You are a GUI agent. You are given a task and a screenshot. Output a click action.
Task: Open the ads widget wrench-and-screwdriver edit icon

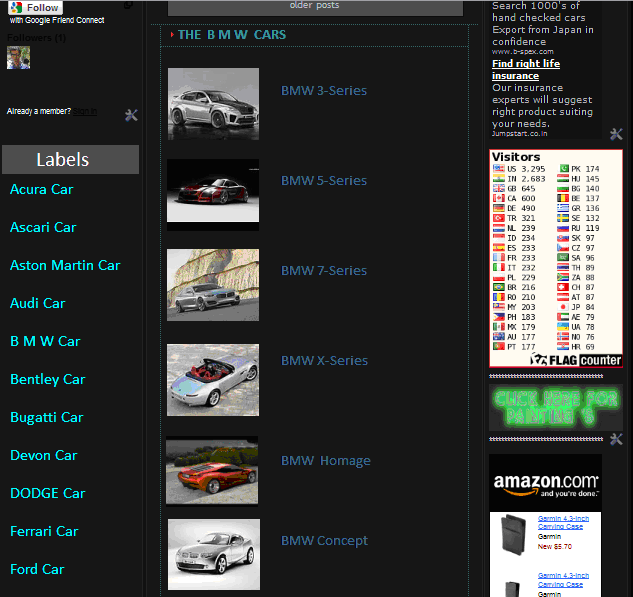616,134
